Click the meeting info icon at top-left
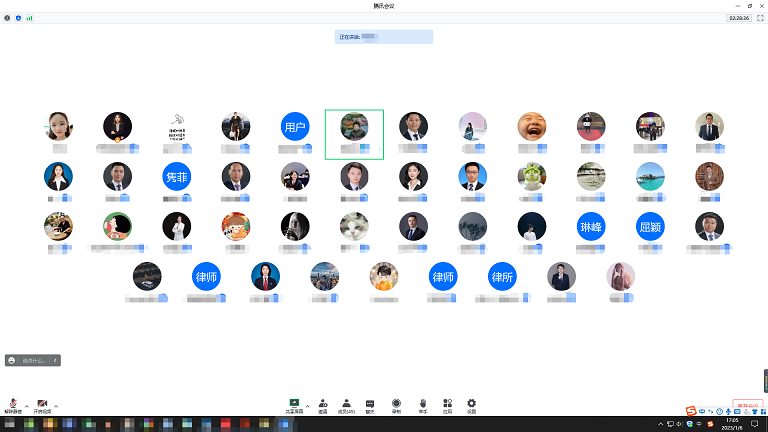The width and height of the screenshot is (768, 432). point(7,18)
